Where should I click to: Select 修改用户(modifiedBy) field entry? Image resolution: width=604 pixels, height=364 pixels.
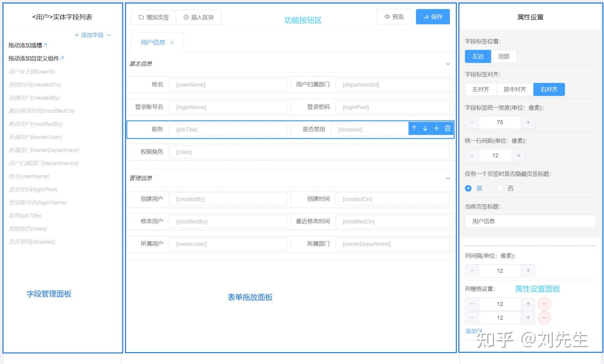coord(35,124)
